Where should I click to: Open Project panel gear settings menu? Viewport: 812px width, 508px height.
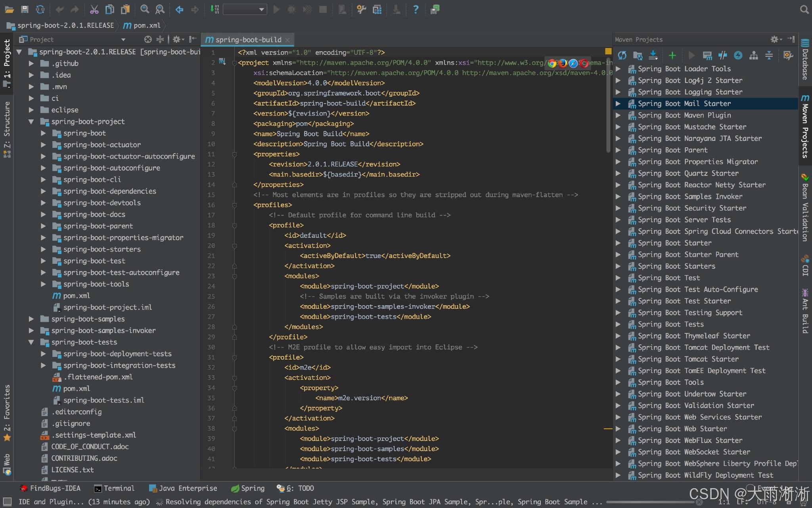click(178, 39)
